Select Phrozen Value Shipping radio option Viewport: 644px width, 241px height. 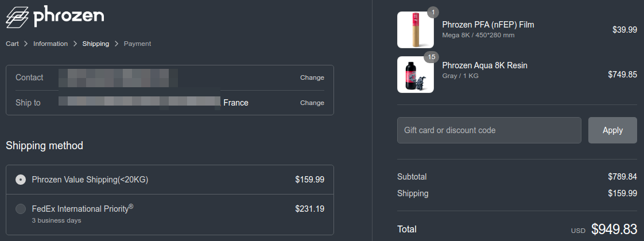click(21, 180)
